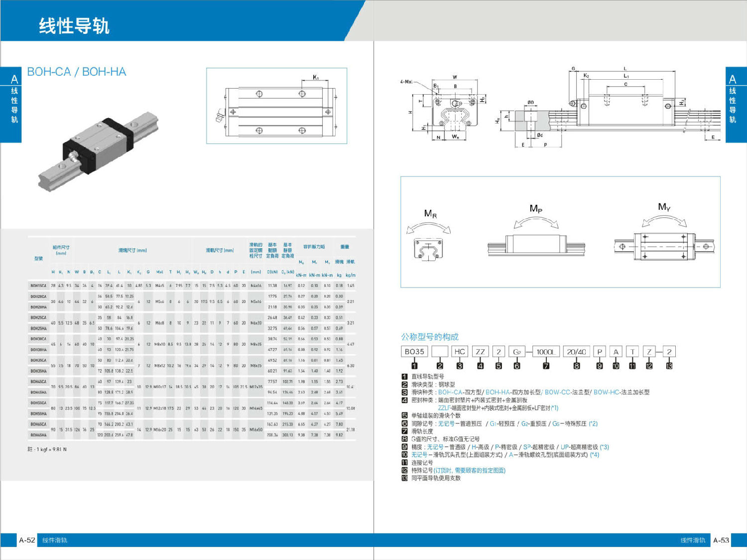Click the MR roll moment diagram
Viewport: 747px width, 560px height.
[x=428, y=237]
